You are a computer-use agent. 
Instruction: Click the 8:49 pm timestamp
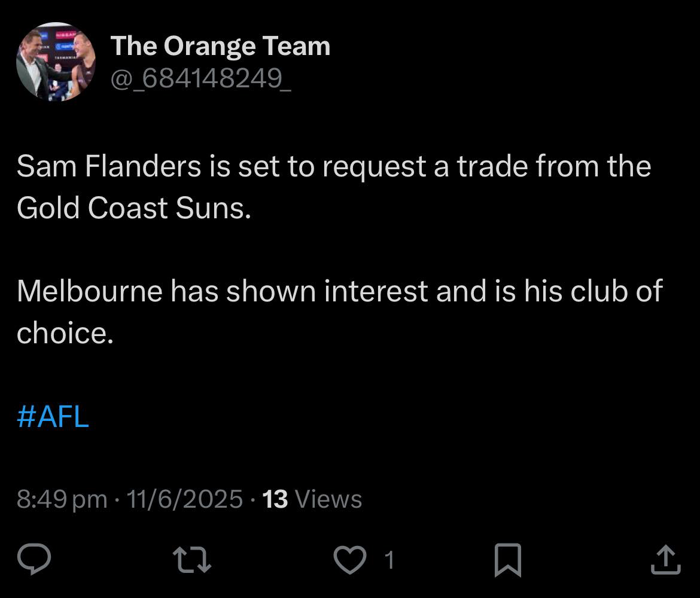coord(62,499)
